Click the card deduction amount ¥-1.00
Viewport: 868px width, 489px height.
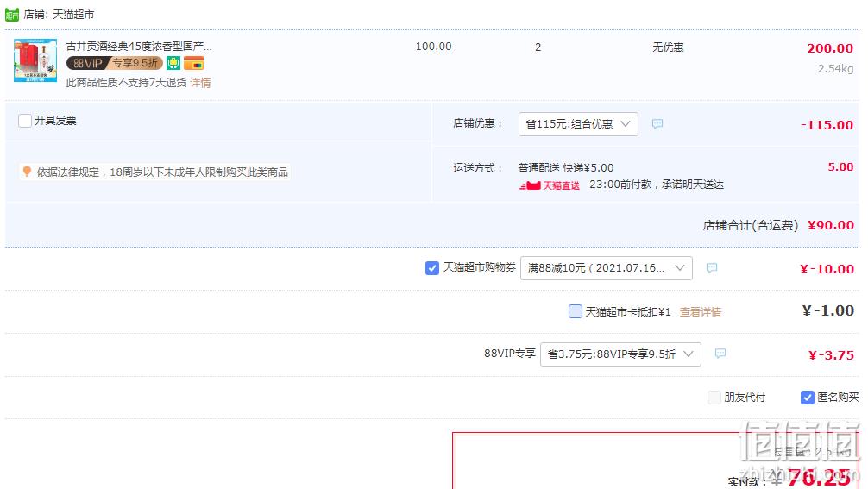click(828, 310)
